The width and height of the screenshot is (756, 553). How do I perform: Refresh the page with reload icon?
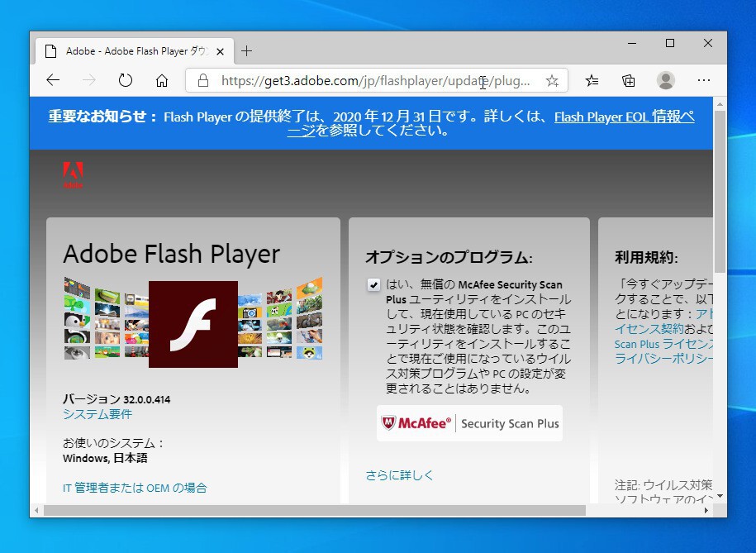pyautogui.click(x=126, y=80)
